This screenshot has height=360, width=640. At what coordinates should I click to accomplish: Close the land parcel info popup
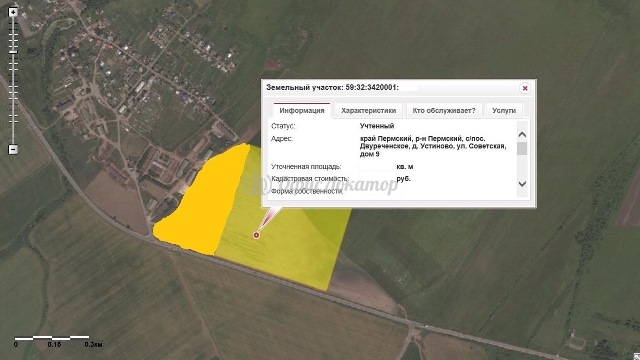pos(525,88)
